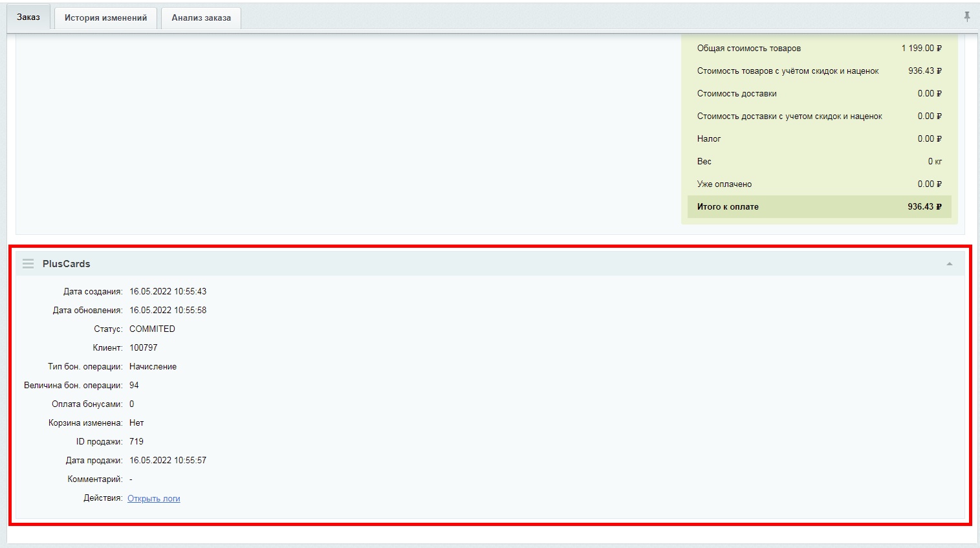Select status value COMMITED
The image size is (980, 548).
click(152, 329)
